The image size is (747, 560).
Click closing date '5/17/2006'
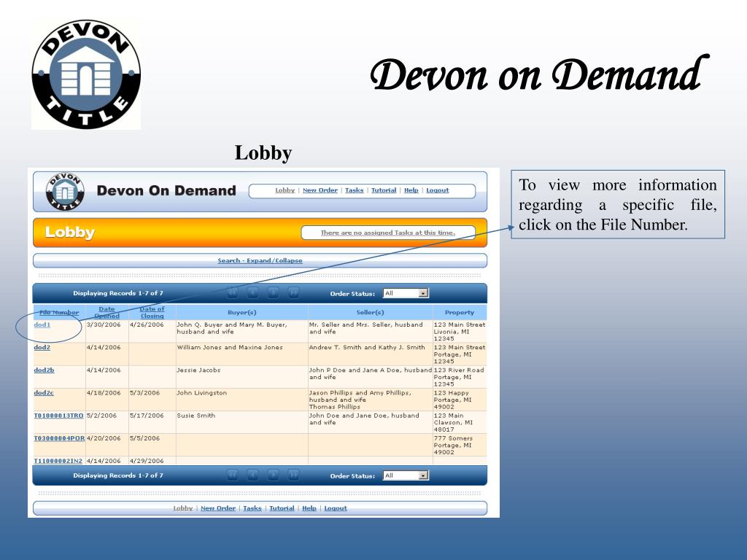tap(147, 416)
